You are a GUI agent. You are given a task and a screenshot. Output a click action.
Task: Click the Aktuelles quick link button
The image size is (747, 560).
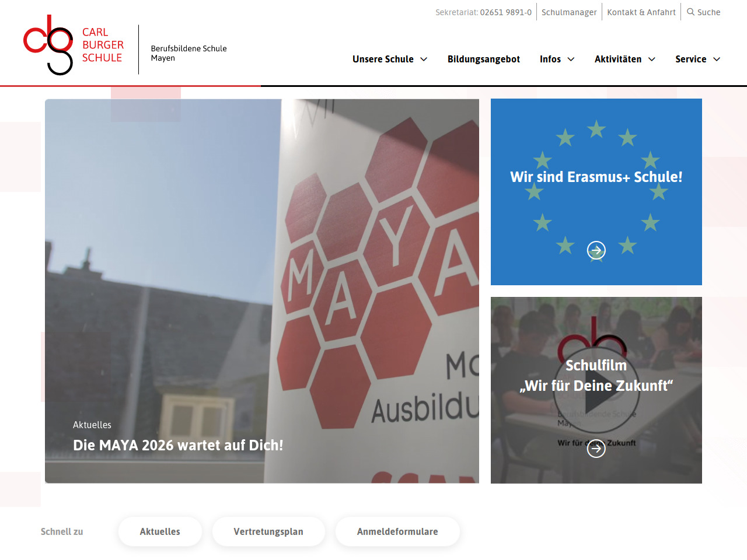[x=160, y=531]
